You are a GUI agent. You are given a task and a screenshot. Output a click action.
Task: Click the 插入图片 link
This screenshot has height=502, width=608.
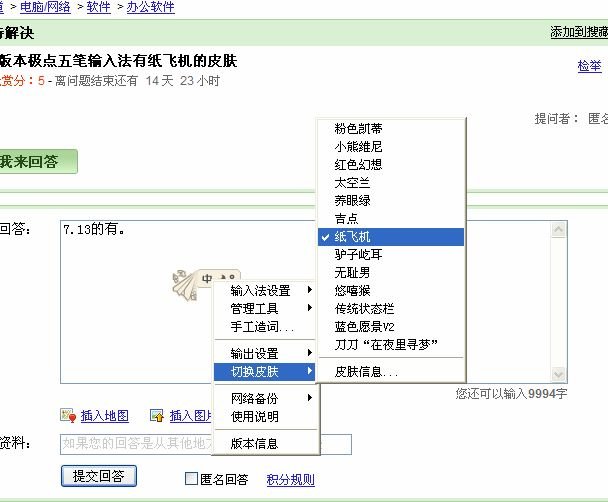[191, 416]
